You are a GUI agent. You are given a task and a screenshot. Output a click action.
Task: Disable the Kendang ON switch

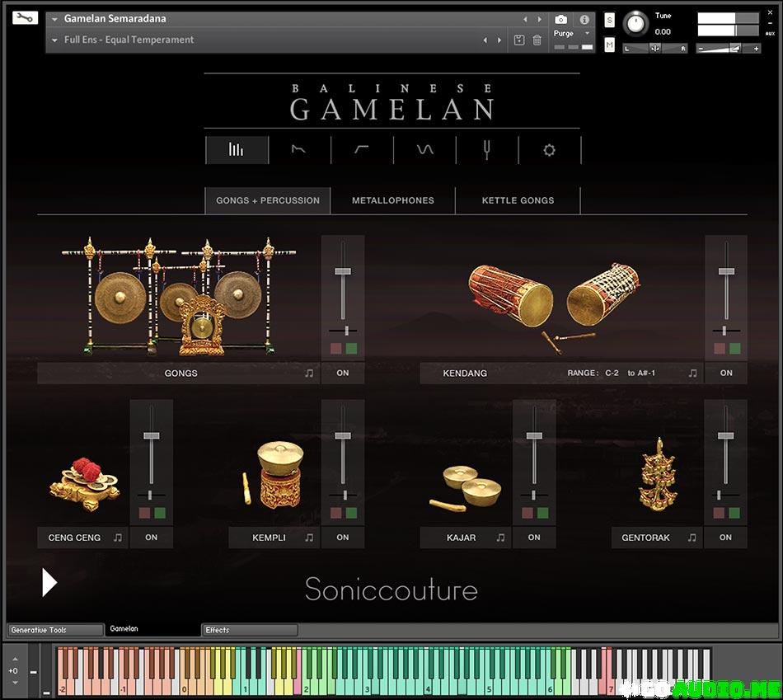pyautogui.click(x=726, y=373)
